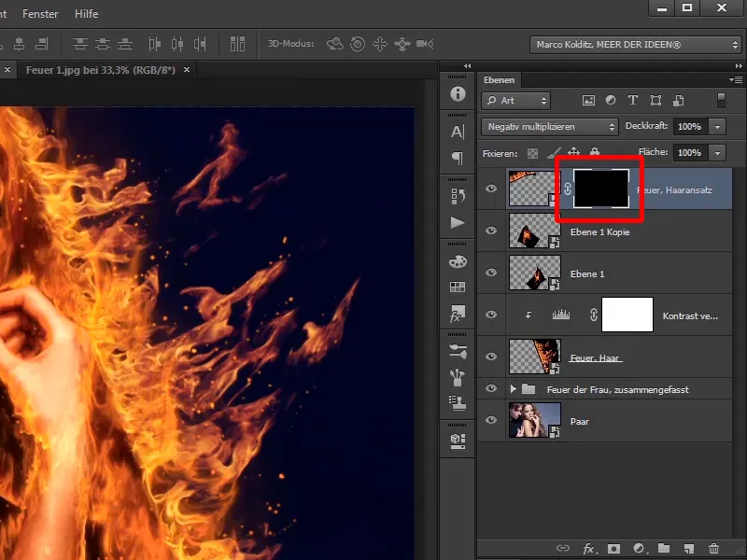Viewport: 747px width, 560px height.
Task: Open the Brush presets panel icon
Action: (458, 352)
